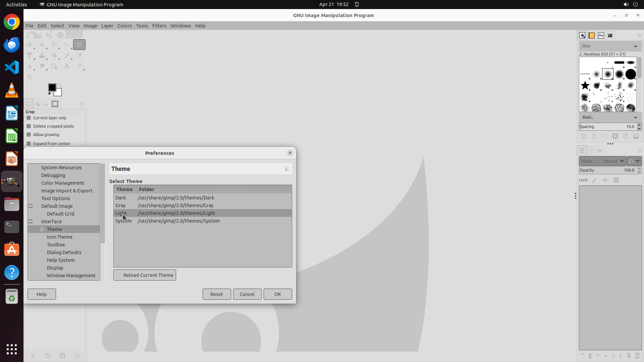Select the Color Picker eyedropper tool
This screenshot has width=644, height=362.
pos(79,66)
